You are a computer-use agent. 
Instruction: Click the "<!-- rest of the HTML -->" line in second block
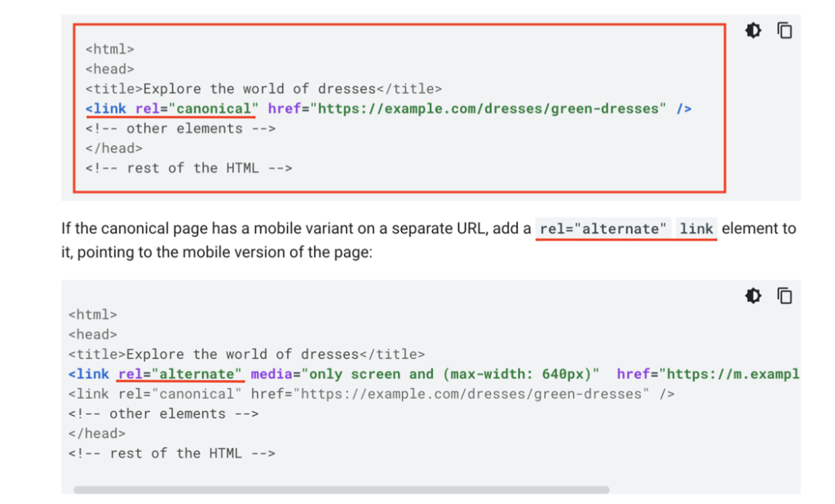pyautogui.click(x=171, y=453)
